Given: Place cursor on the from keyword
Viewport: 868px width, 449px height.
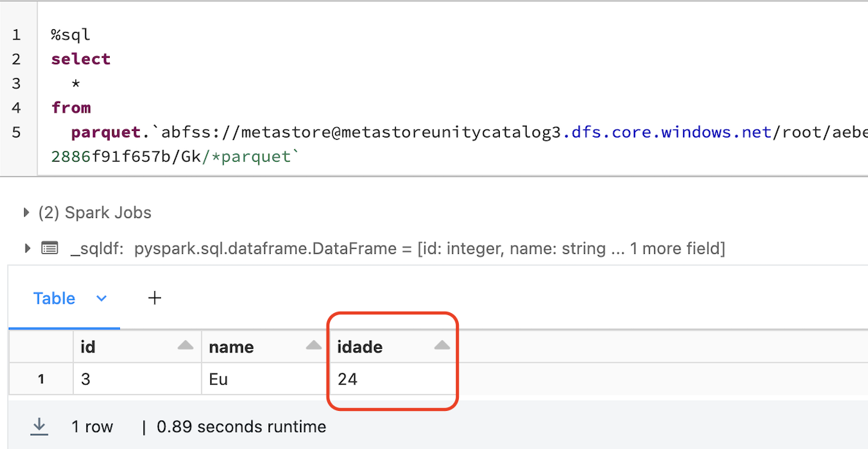Looking at the screenshot, I should (x=71, y=107).
